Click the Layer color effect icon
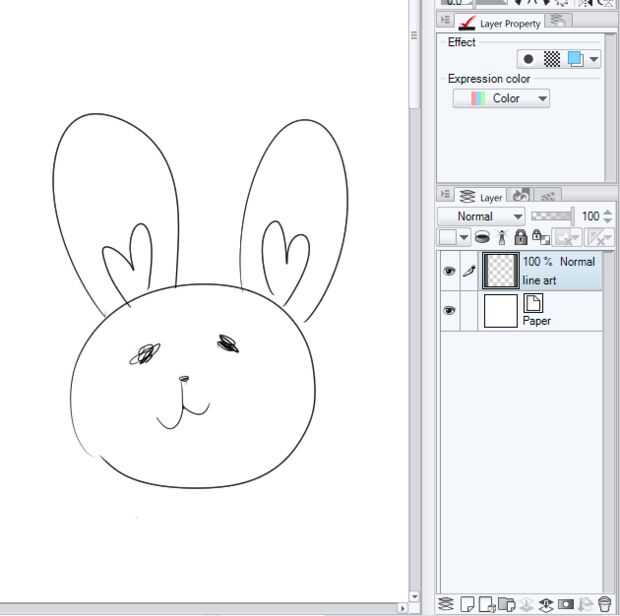This screenshot has height=616, width=620. coord(575,60)
